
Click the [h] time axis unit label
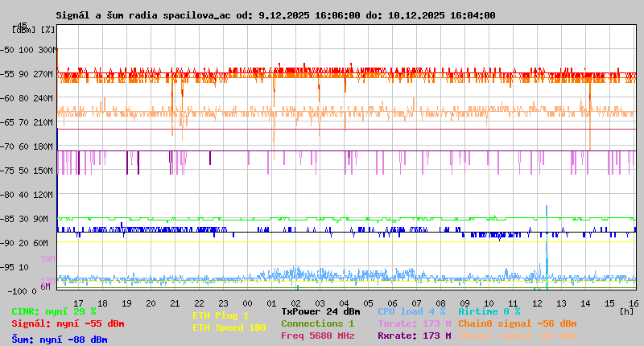[626, 310]
